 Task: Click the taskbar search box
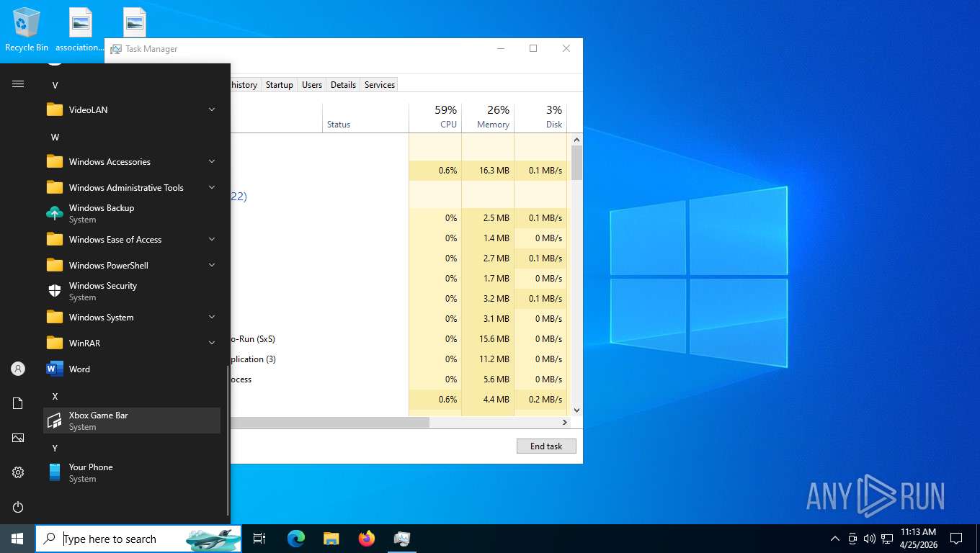click(x=138, y=539)
